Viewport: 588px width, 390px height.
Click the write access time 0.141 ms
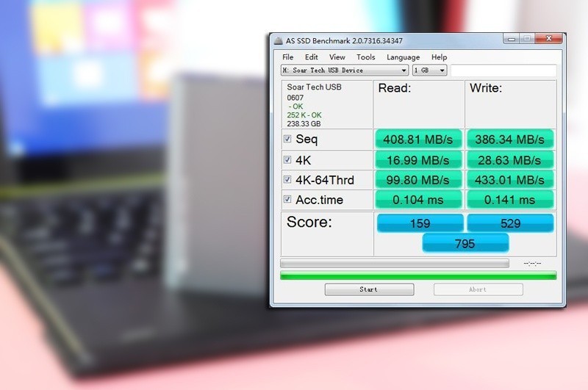(x=509, y=200)
